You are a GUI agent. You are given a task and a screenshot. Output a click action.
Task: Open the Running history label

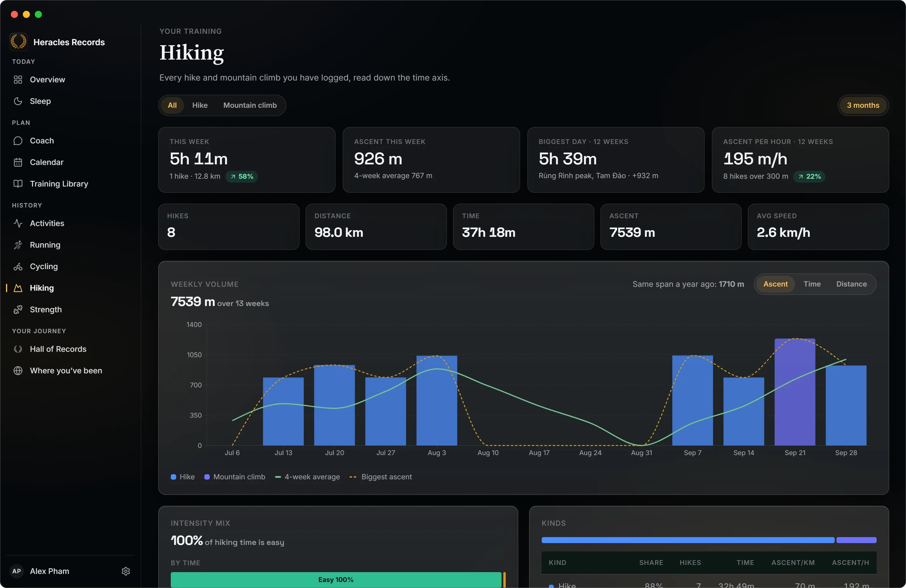pos(45,245)
